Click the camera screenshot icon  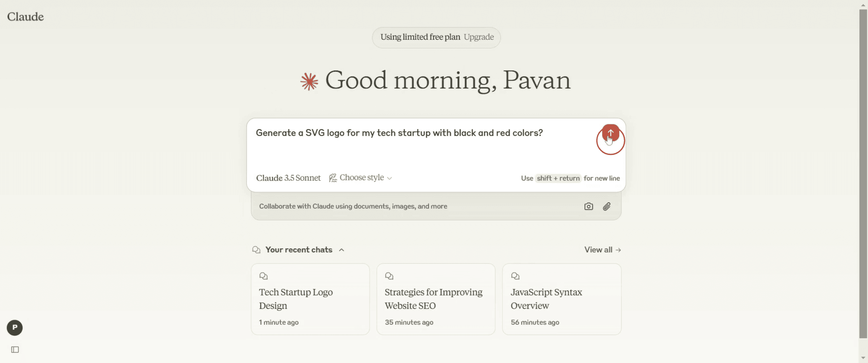588,206
